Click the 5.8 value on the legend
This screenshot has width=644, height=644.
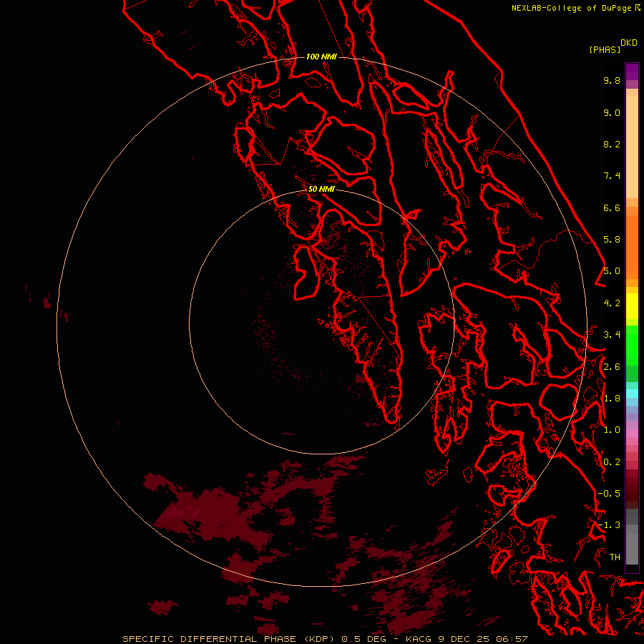tap(612, 240)
